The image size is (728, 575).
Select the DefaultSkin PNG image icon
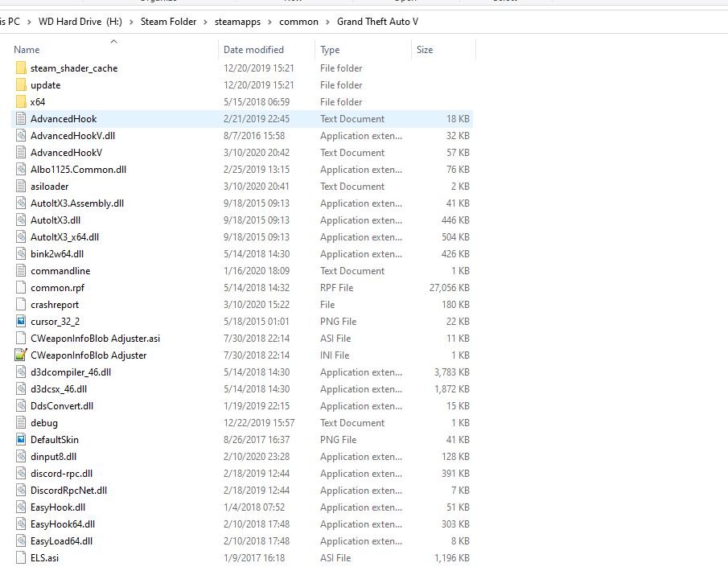point(21,440)
